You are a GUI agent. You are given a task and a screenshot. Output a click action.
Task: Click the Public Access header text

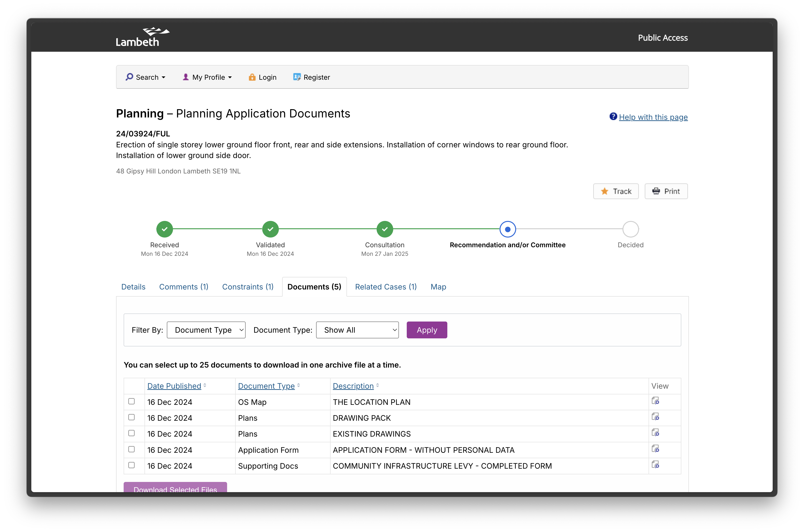point(663,38)
